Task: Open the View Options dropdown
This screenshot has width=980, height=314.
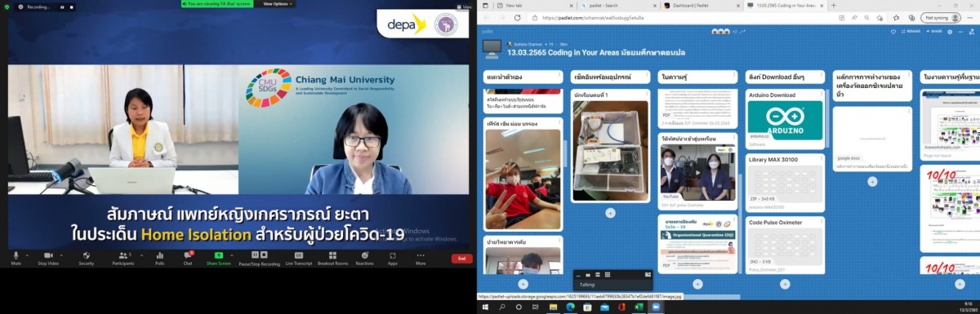Action: pyautogui.click(x=278, y=3)
